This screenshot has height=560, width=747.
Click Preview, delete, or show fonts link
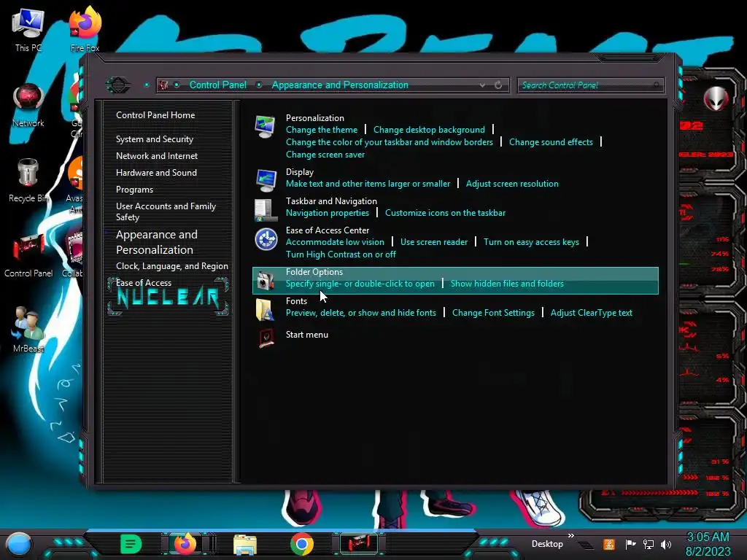[360, 312]
